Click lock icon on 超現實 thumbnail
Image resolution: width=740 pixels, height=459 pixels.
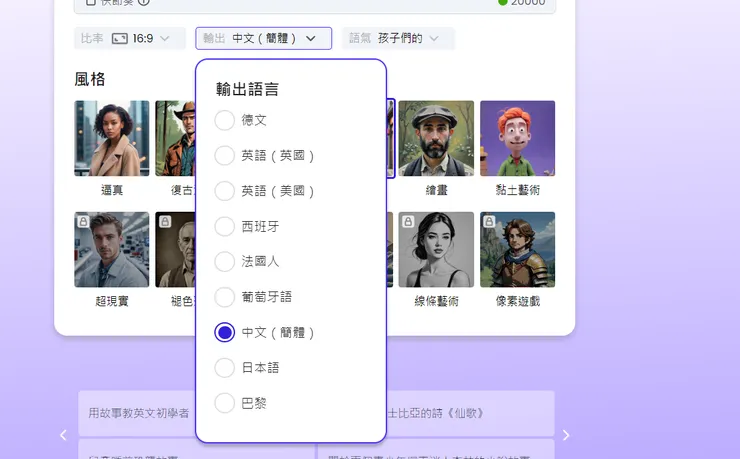[84, 221]
